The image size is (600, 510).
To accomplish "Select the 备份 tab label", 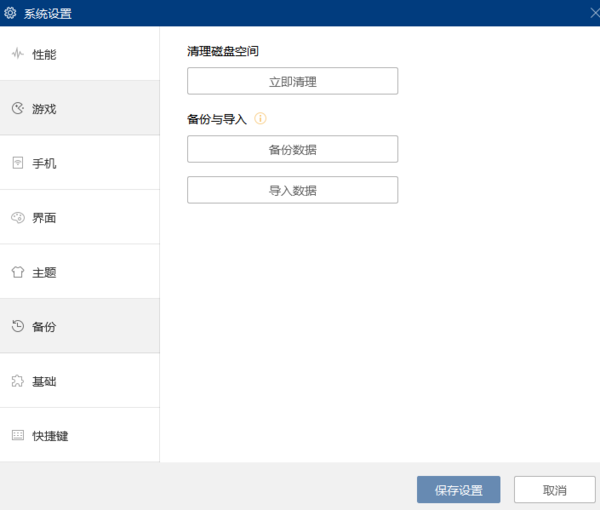I will coord(44,327).
